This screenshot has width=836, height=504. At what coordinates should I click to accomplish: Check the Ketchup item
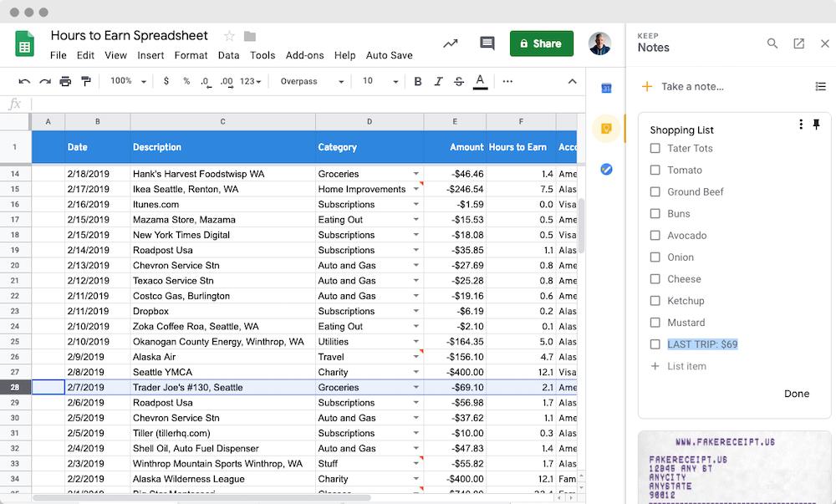pyautogui.click(x=655, y=301)
